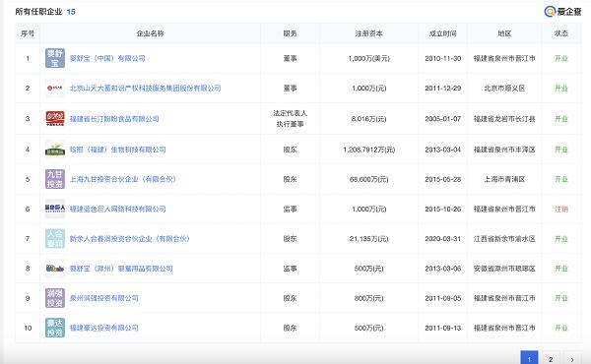Image resolution: width=591 pixels, height=364 pixels.
Task: Click the 1,000万(美元) capital value
Action: [x=368, y=58]
